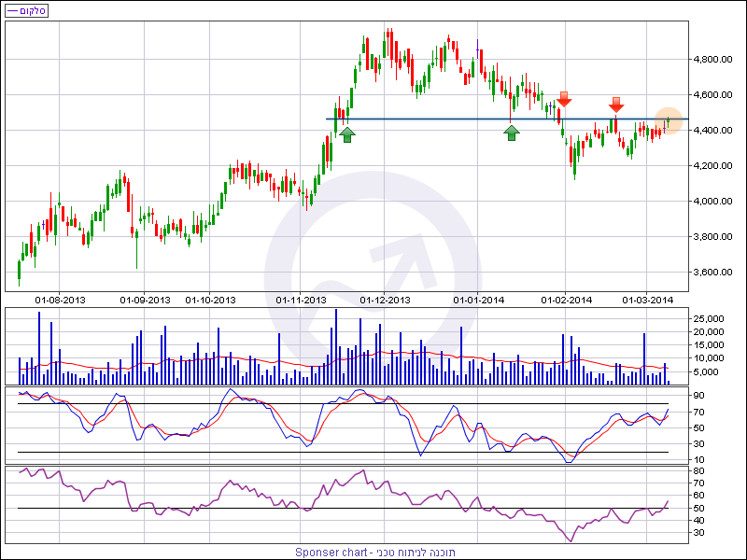Click the rightmost red down arrow

point(616,104)
